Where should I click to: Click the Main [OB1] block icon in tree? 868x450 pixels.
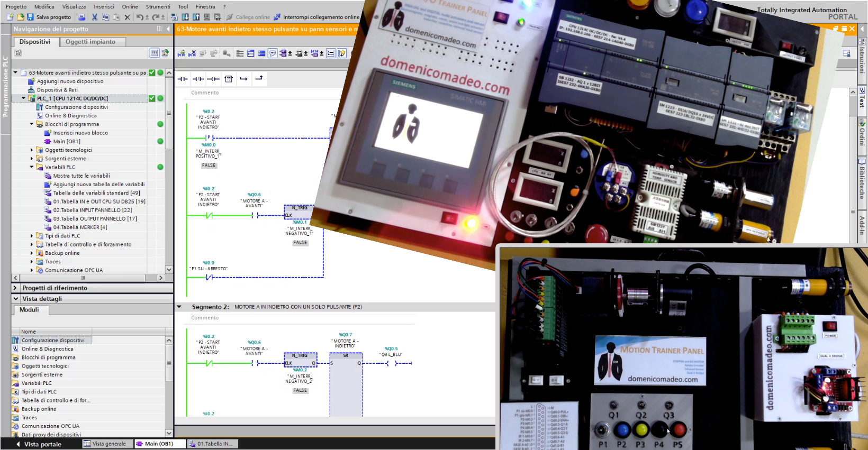[48, 141]
